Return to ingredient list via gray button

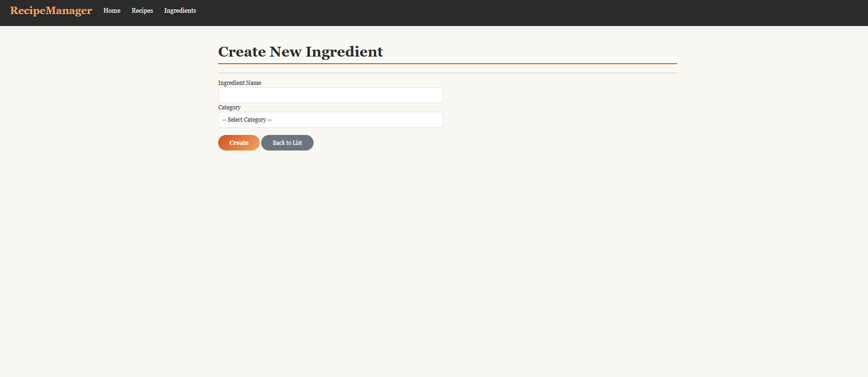click(287, 143)
